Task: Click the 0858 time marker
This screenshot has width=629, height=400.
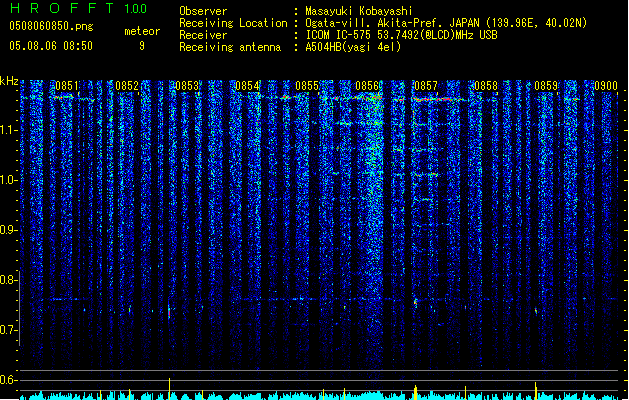Action: tap(486, 85)
